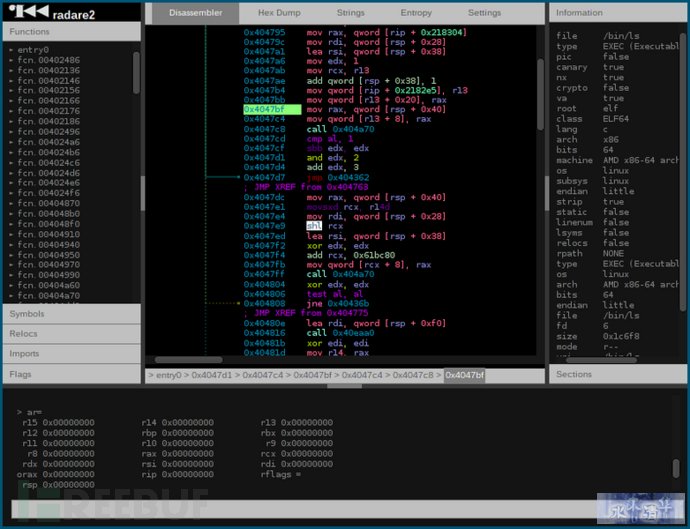690x529 pixels.
Task: Select function fcn.00402166
Action: [48, 101]
